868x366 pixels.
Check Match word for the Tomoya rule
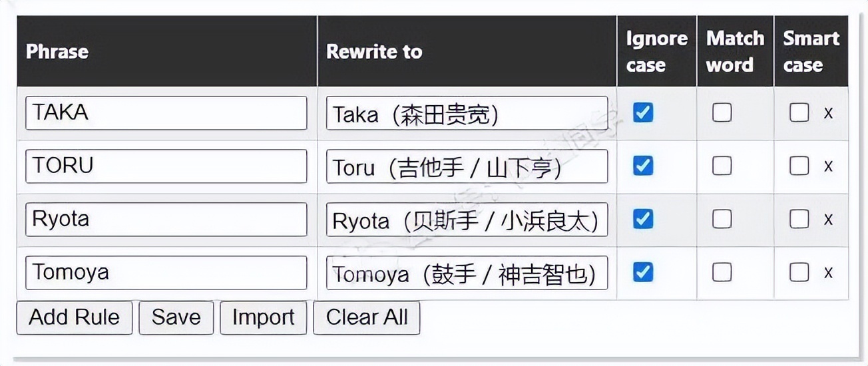722,272
